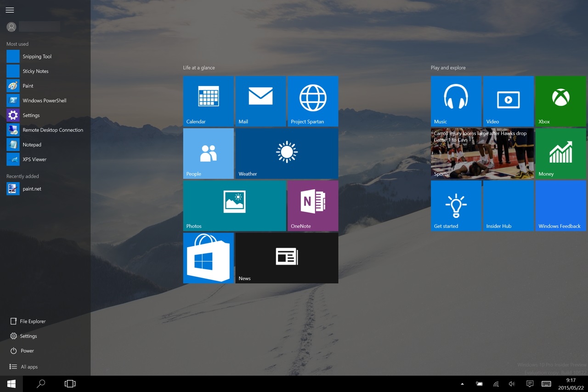Image resolution: width=588 pixels, height=392 pixels.
Task: Open the Get started tile
Action: (x=456, y=206)
